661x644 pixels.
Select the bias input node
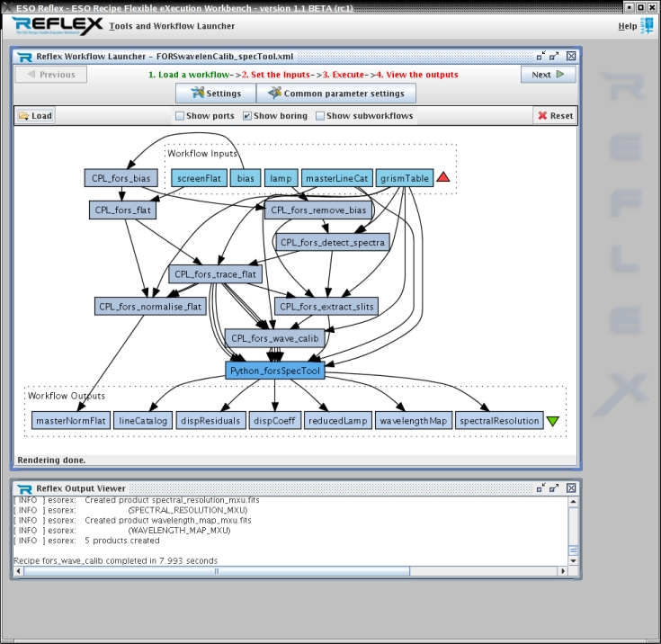click(x=246, y=178)
